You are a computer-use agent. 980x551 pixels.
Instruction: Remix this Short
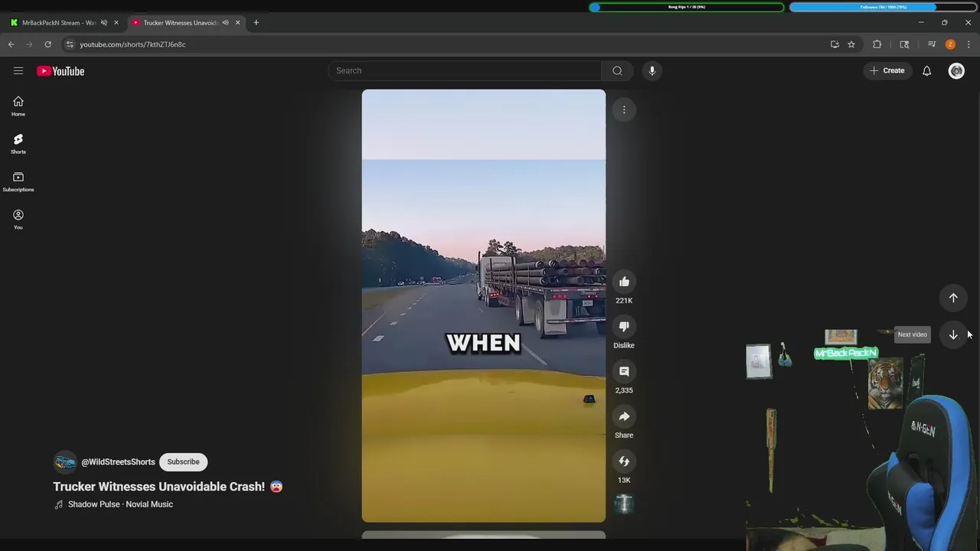tap(624, 461)
